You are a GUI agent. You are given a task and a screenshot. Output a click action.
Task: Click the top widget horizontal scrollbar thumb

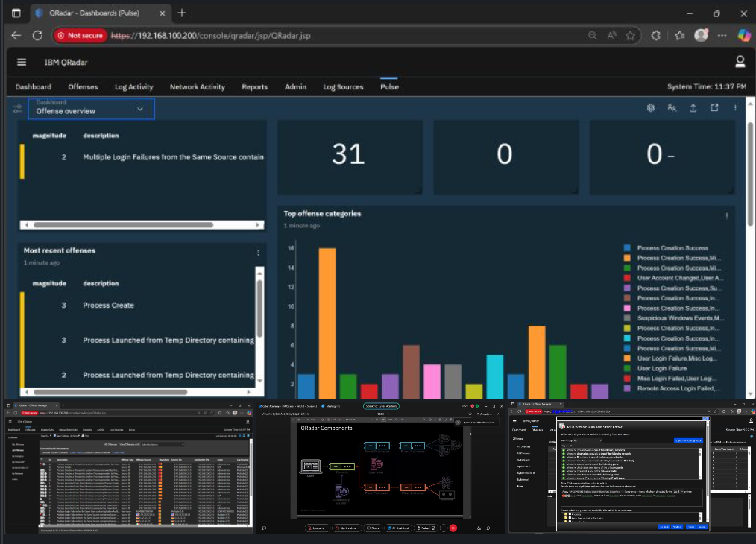tap(124, 225)
